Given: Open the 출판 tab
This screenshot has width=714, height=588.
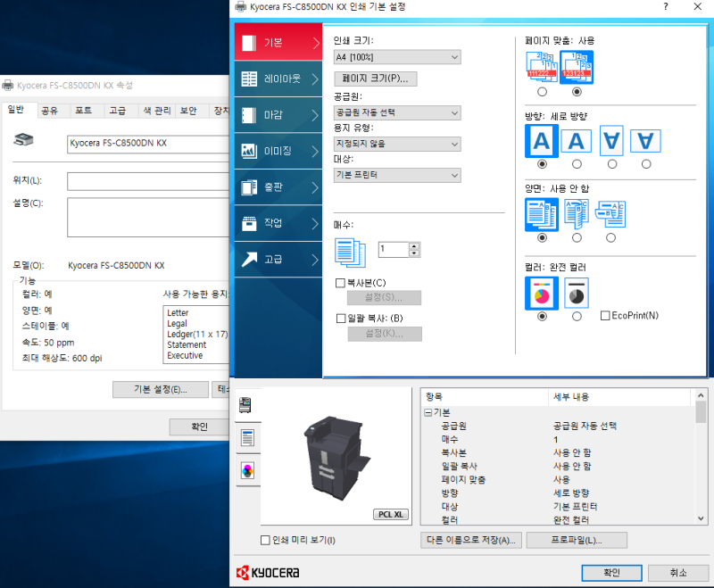Looking at the screenshot, I should (278, 187).
